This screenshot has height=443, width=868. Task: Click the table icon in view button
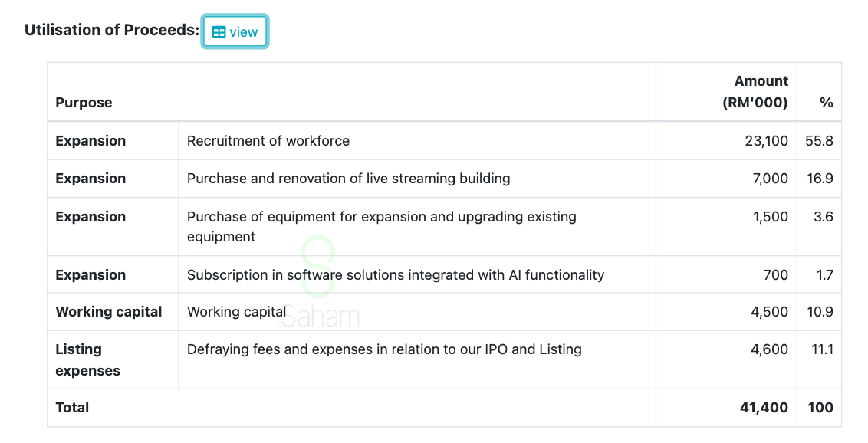[x=219, y=32]
